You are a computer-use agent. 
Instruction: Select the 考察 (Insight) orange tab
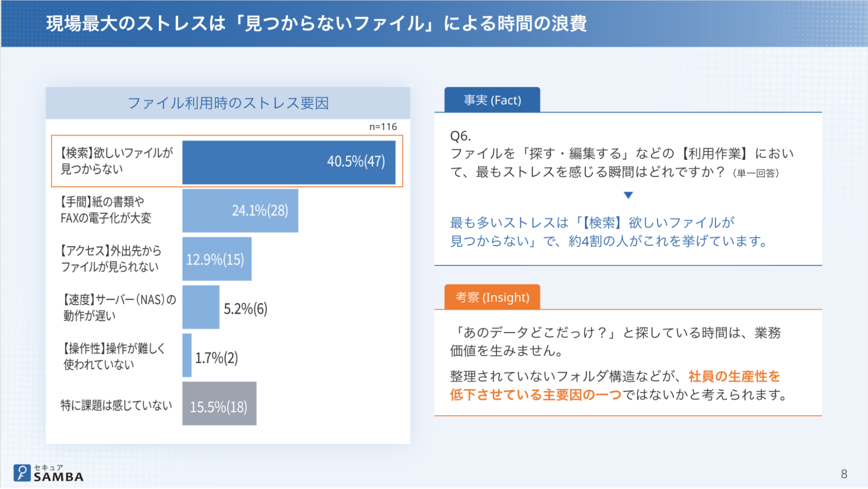[x=492, y=298]
